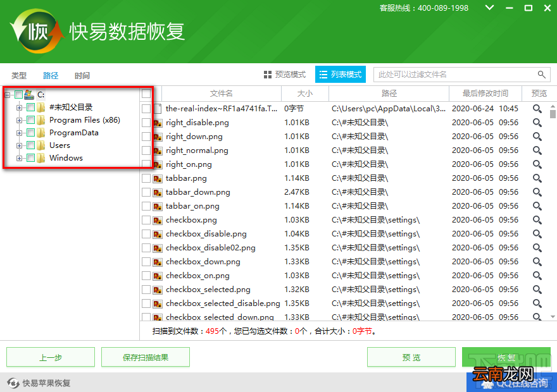Check the C: drive checkbox in tree
This screenshot has width=557, height=392.
pyautogui.click(x=18, y=95)
